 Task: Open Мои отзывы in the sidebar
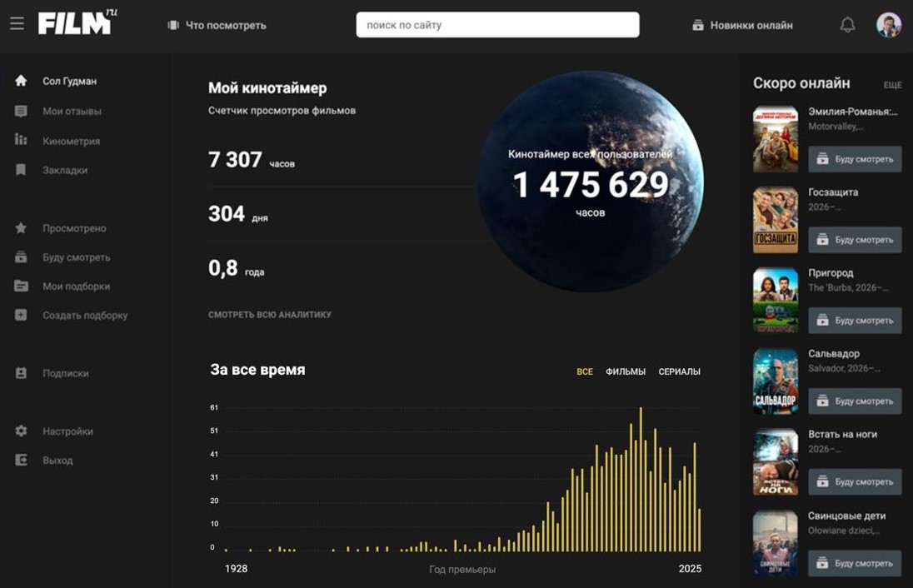click(x=72, y=111)
